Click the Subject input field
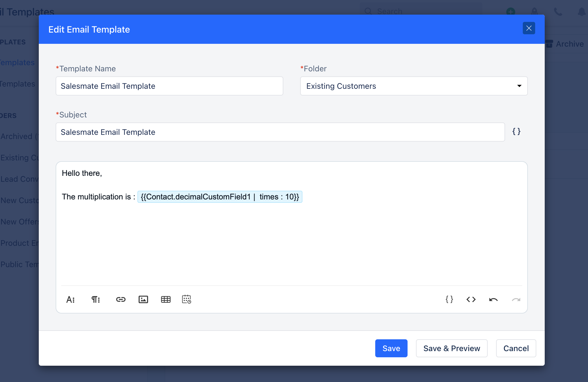Image resolution: width=588 pixels, height=382 pixels. point(280,132)
